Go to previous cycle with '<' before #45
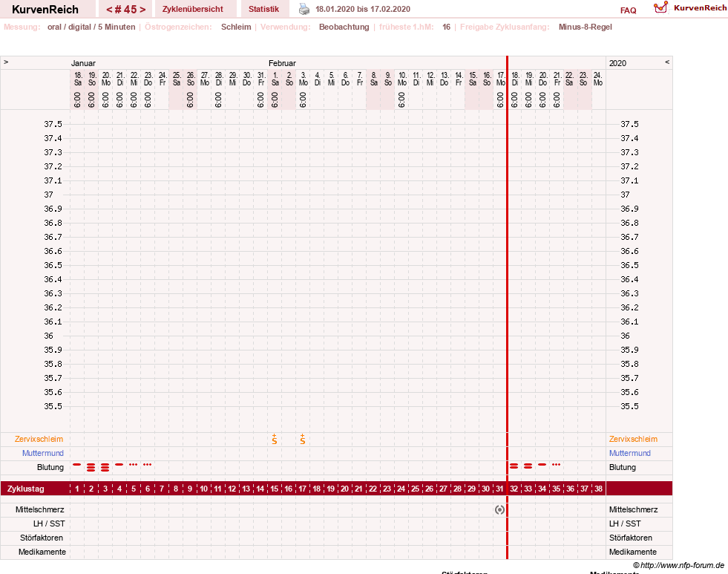This screenshot has width=728, height=574. (x=109, y=10)
